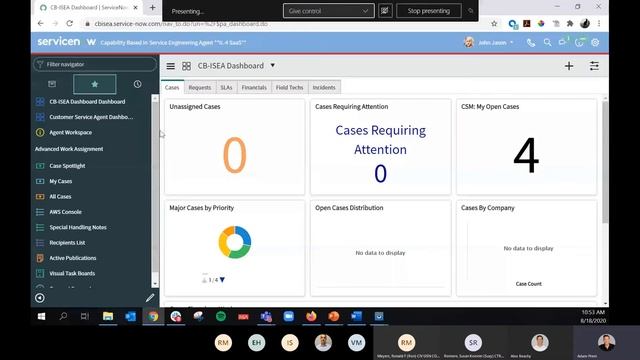Open the navigator history clock tab

pos(138,84)
